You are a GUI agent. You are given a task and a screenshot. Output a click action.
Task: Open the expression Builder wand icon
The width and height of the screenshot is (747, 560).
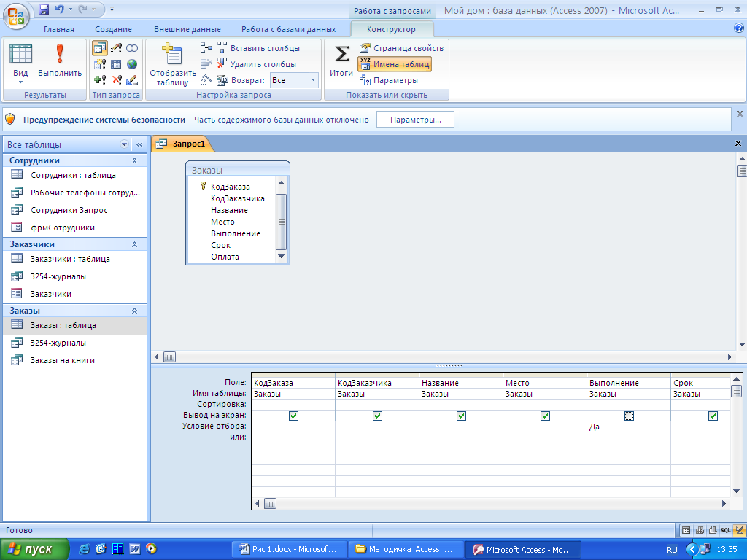point(206,80)
